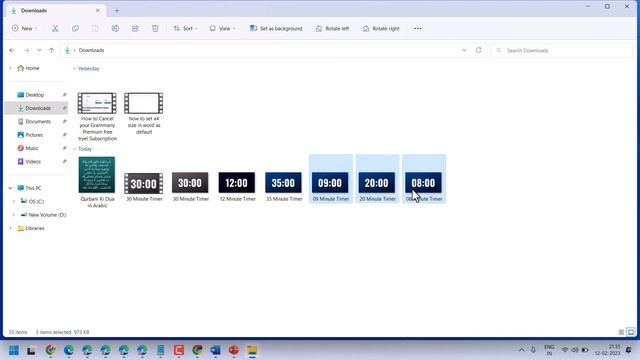Select 12 Minute Timer image
This screenshot has height=360, width=640.
click(x=237, y=187)
